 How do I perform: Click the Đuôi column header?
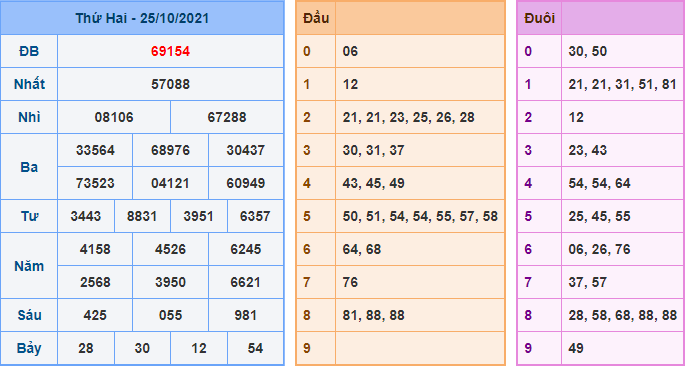tap(539, 18)
